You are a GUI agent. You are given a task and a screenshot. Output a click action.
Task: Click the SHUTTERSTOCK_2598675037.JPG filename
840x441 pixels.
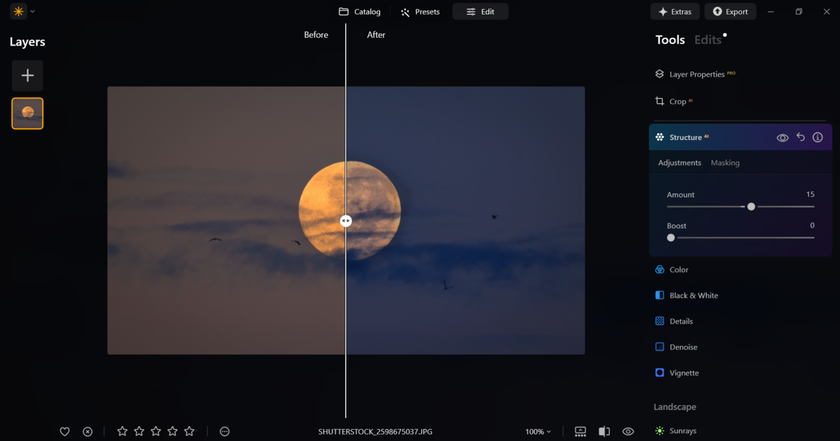(375, 431)
